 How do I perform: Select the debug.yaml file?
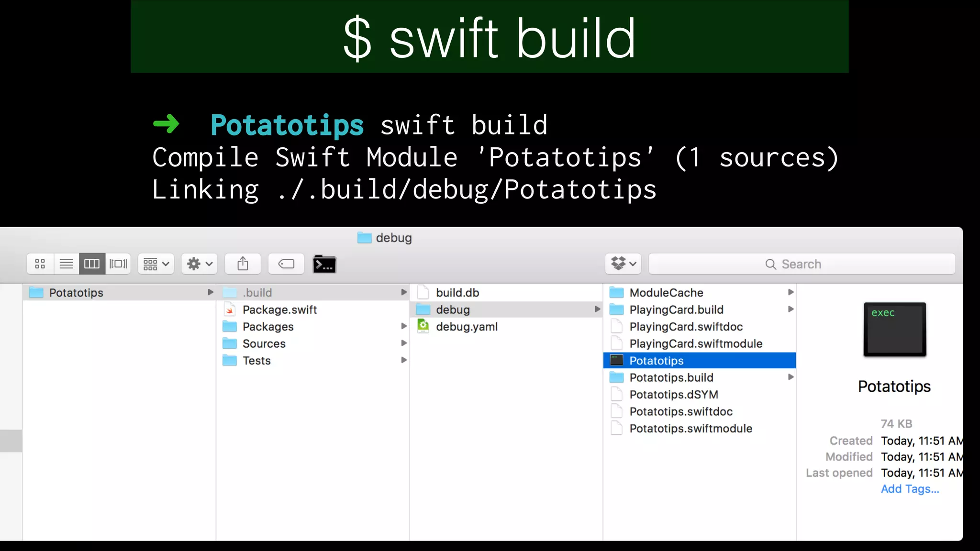click(x=506, y=326)
